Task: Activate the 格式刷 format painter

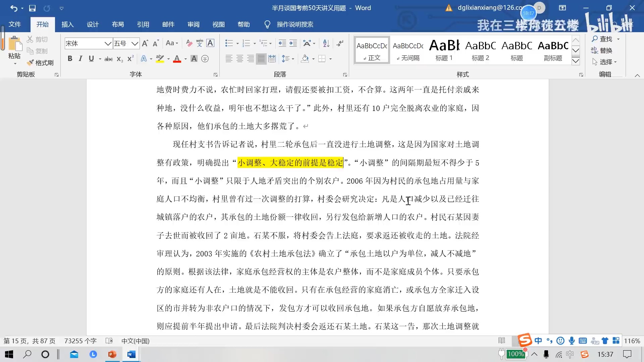Action: 40,63
